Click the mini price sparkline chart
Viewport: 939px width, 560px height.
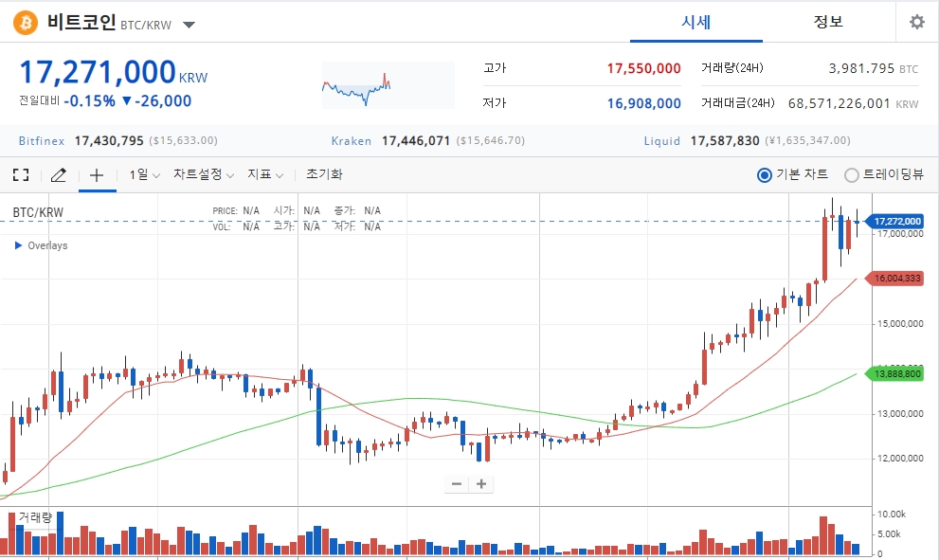click(x=388, y=85)
